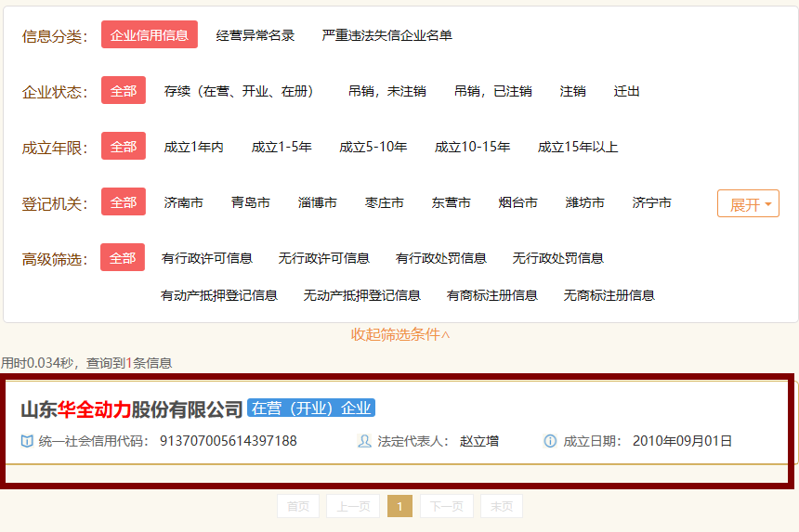Click legal representative name 赵立增
The width and height of the screenshot is (799, 532).
479,441
